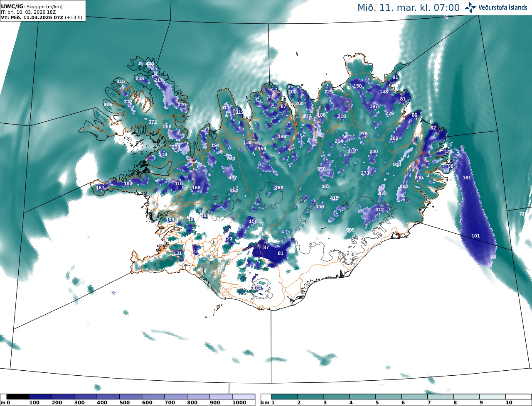Click the visibility value 315 on the map
This screenshot has width=532, height=406.
pyautogui.click(x=121, y=81)
